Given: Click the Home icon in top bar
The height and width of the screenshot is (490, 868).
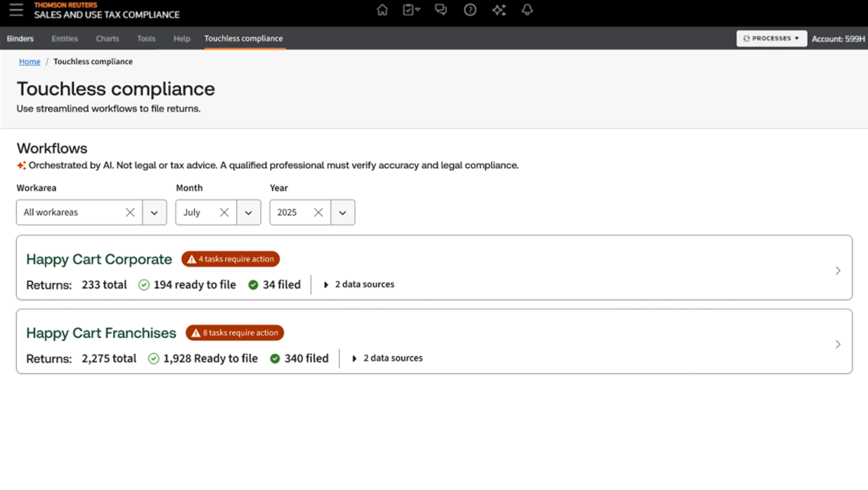Looking at the screenshot, I should tap(382, 10).
